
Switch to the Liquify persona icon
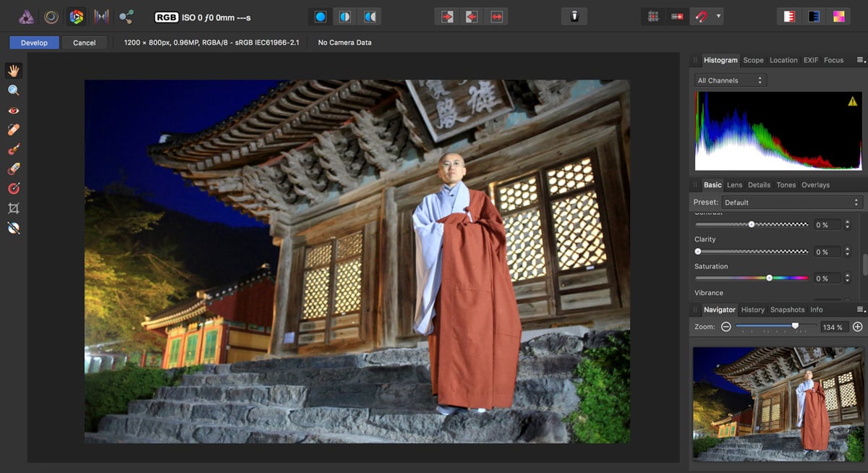pyautogui.click(x=51, y=17)
